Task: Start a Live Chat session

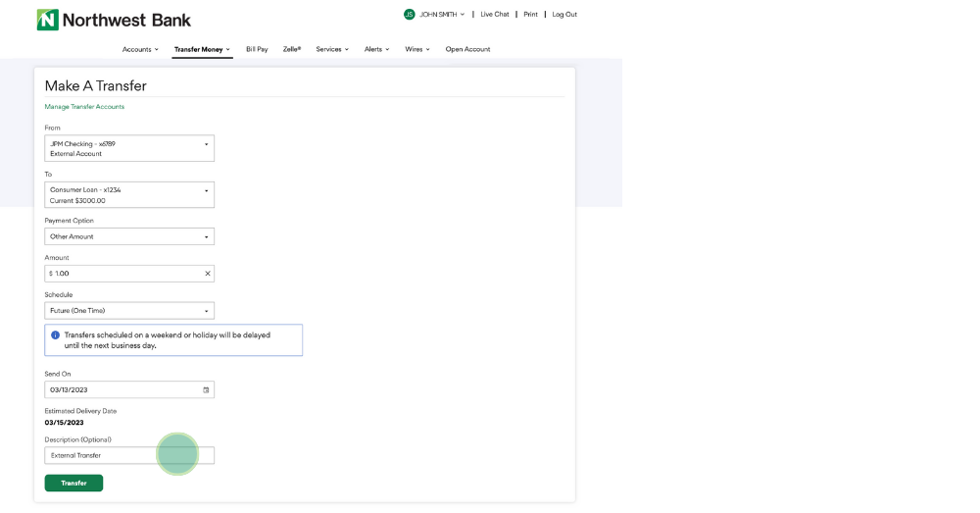Action: tap(495, 15)
